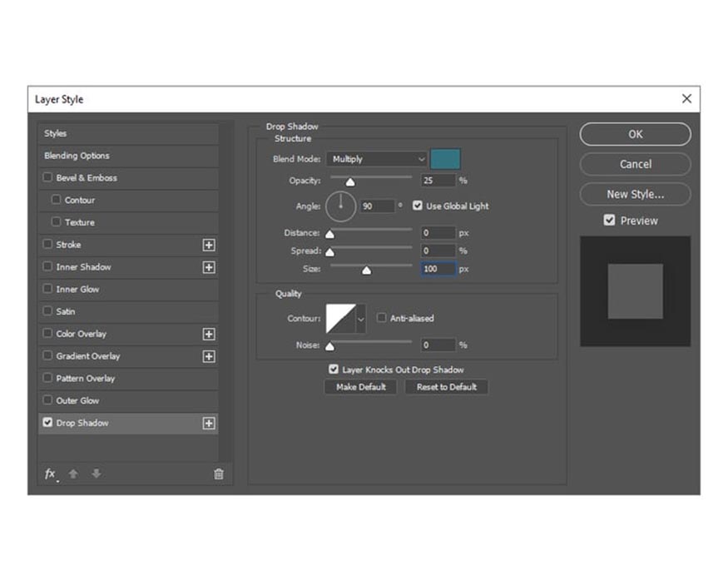
Task: Add another Stroke effect with plus icon
Action: (x=209, y=246)
